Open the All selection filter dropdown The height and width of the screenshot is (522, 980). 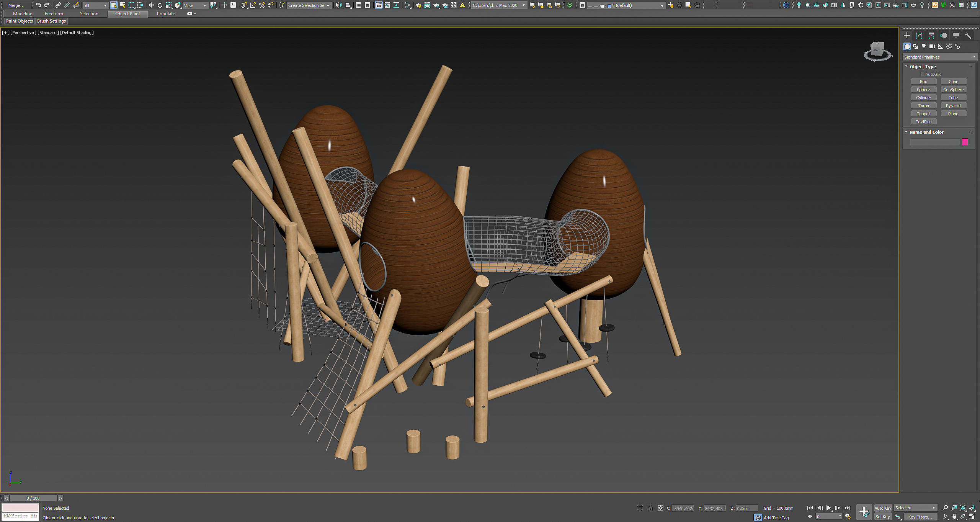click(x=95, y=5)
